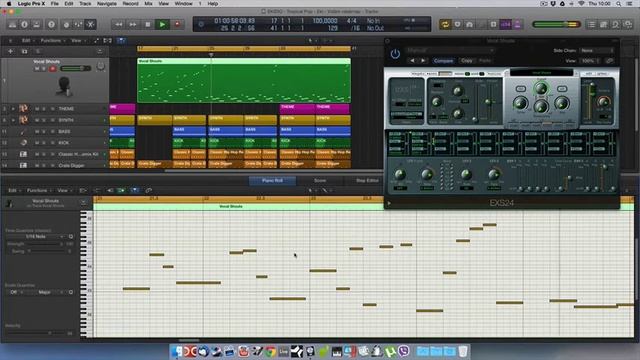The width and height of the screenshot is (640, 360).
Task: Open the media Browsers button
Action: tap(628, 24)
